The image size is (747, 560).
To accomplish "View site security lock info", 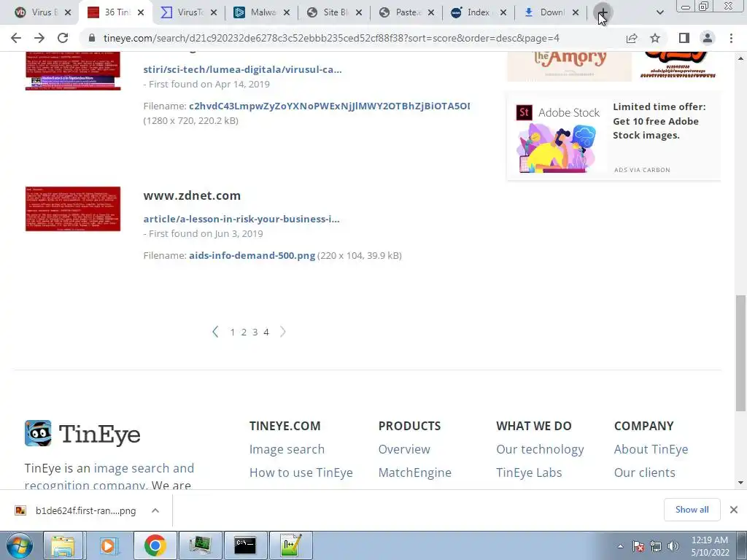I will pyautogui.click(x=92, y=38).
